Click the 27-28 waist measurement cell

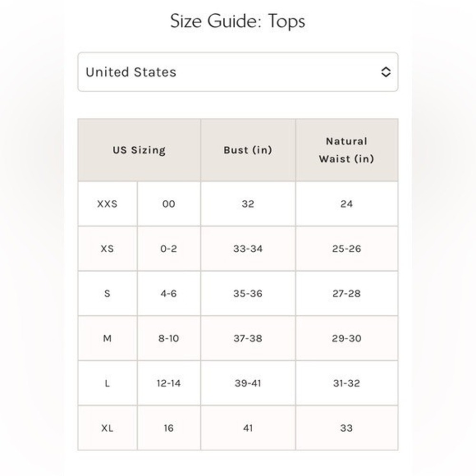347,294
